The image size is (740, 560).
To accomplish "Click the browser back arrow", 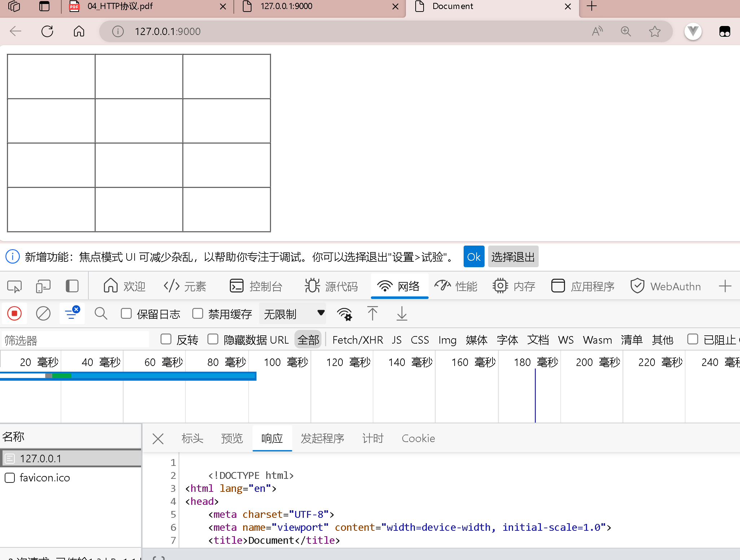I will pos(16,31).
